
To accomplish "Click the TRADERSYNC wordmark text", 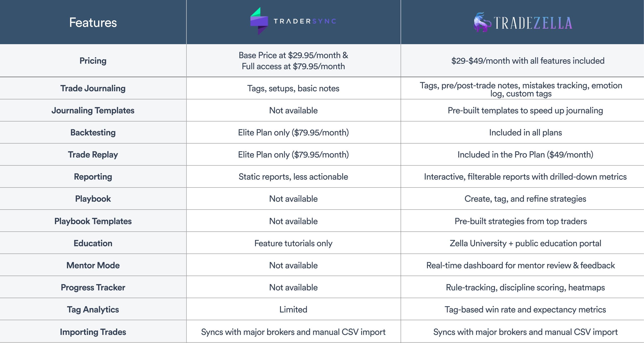I will click(305, 21).
